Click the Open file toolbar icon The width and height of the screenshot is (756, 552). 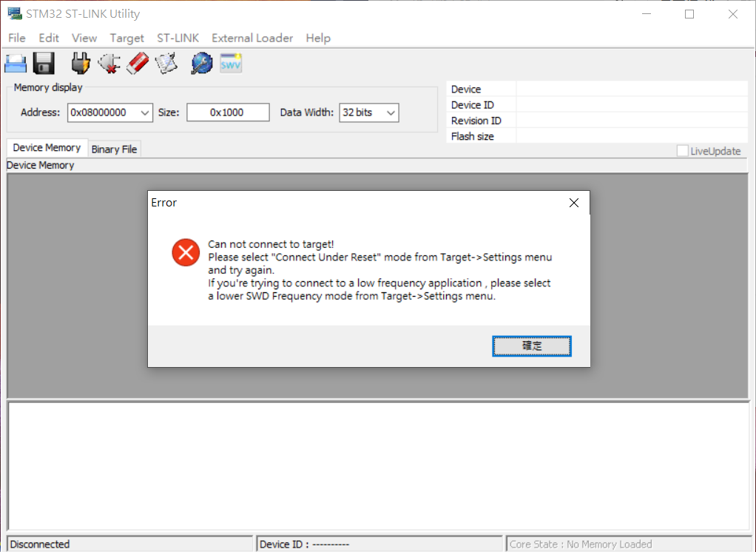pyautogui.click(x=16, y=63)
